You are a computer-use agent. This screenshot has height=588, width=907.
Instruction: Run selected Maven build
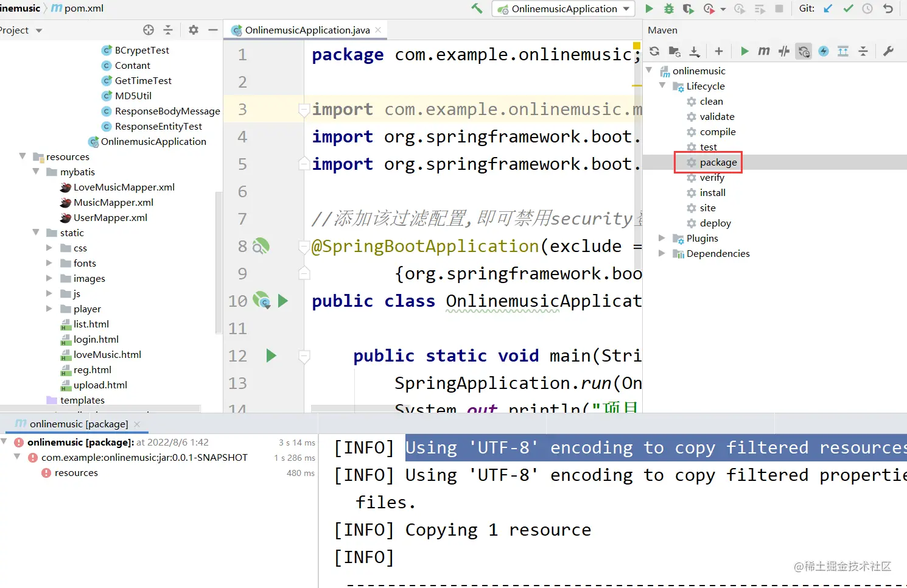pos(744,51)
